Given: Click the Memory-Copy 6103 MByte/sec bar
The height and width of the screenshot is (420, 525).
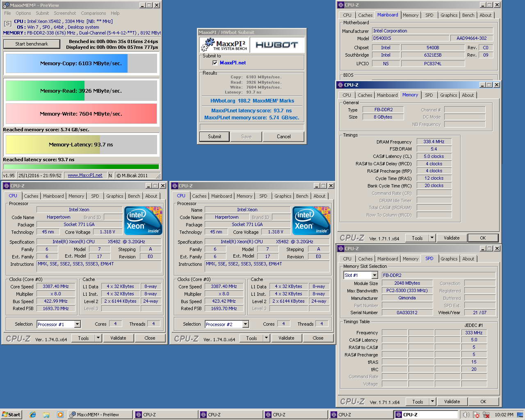Looking at the screenshot, I should pyautogui.click(x=81, y=63).
